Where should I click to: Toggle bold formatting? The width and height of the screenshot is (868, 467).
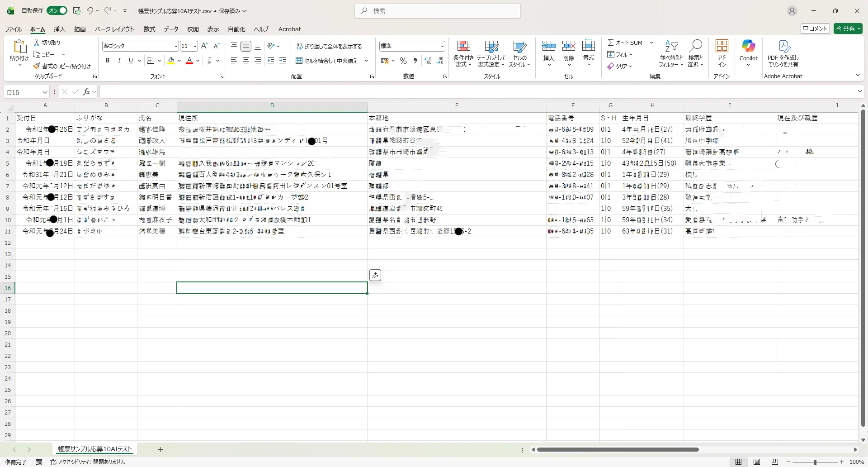pyautogui.click(x=108, y=61)
